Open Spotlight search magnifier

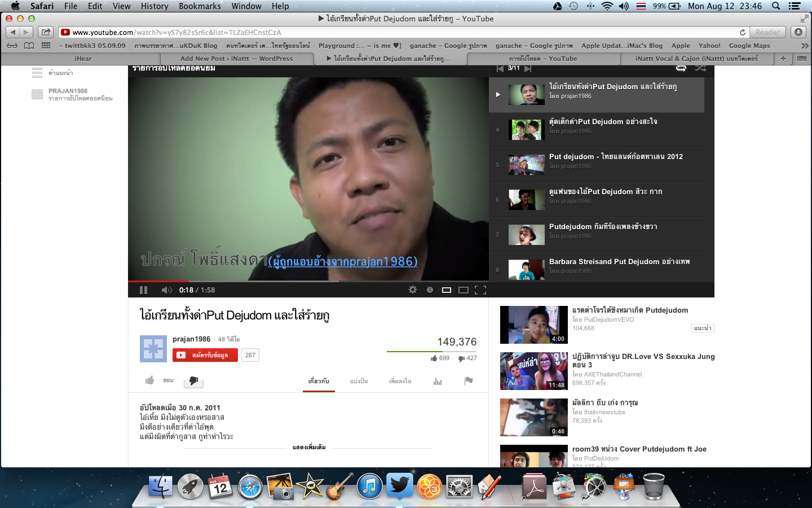coord(776,6)
